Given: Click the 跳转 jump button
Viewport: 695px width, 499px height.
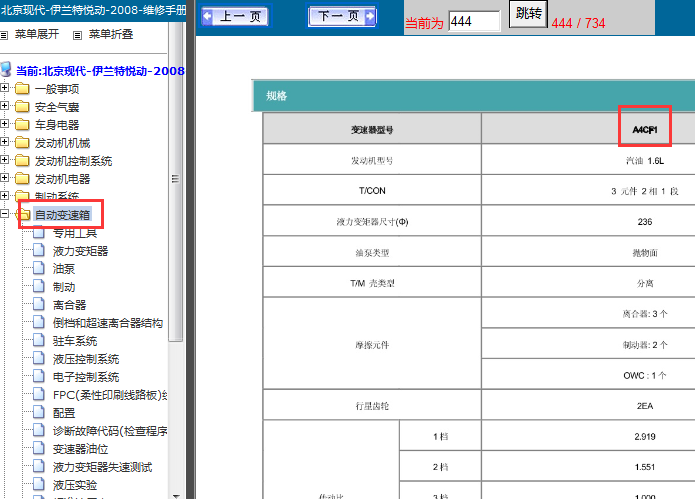Looking at the screenshot, I should coord(528,14).
